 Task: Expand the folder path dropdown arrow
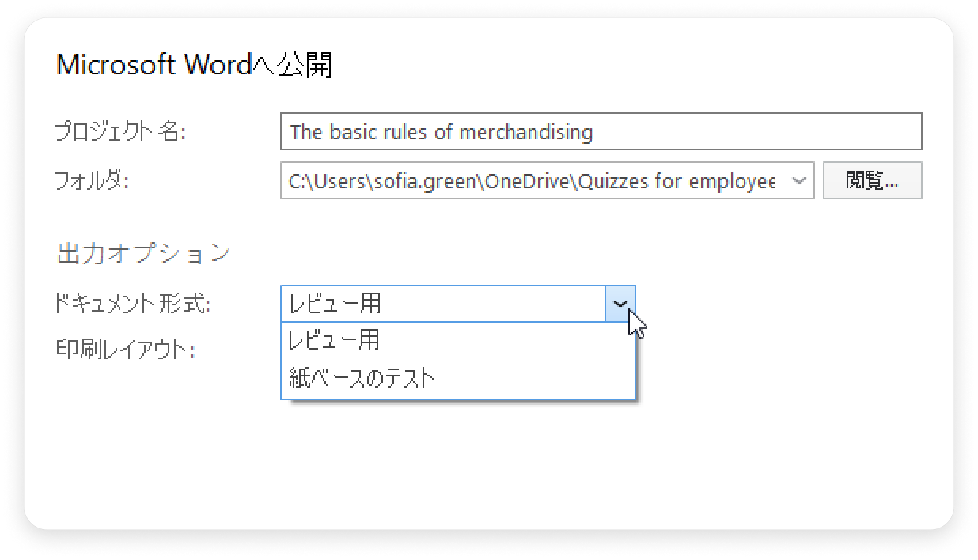(799, 181)
